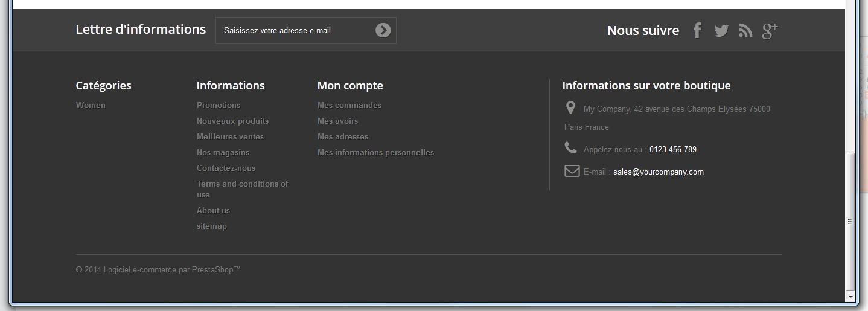Image resolution: width=868 pixels, height=311 pixels.
Task: Open the About us page
Action: tap(213, 210)
